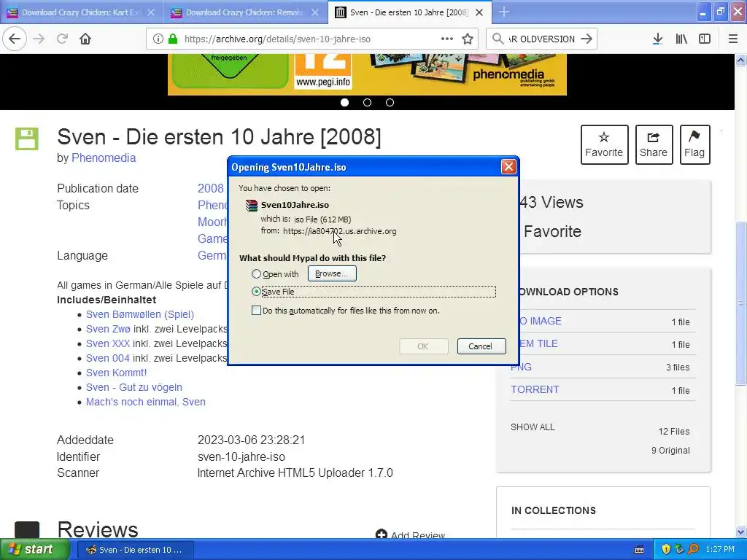
Task: Select the third carousel dot
Action: tap(390, 102)
